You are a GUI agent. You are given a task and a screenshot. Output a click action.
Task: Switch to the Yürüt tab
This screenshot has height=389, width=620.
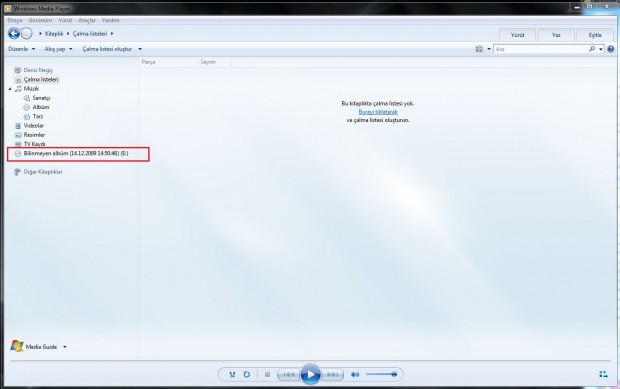pos(517,35)
